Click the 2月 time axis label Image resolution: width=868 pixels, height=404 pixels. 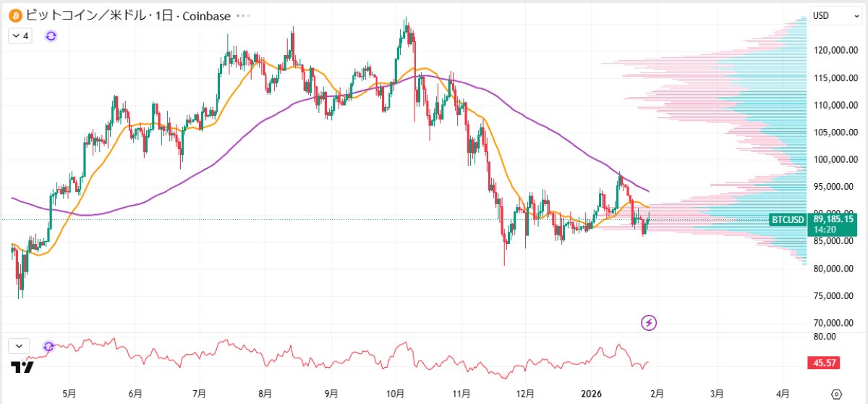[x=657, y=394]
